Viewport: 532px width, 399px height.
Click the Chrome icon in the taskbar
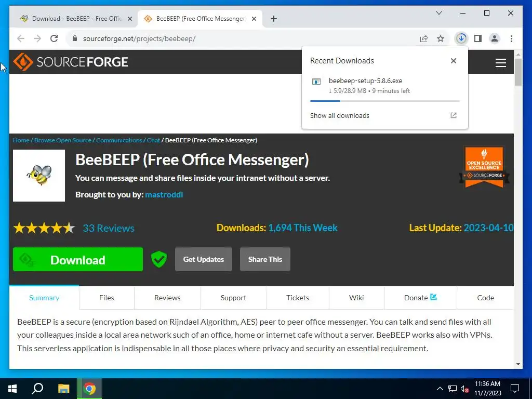click(89, 389)
